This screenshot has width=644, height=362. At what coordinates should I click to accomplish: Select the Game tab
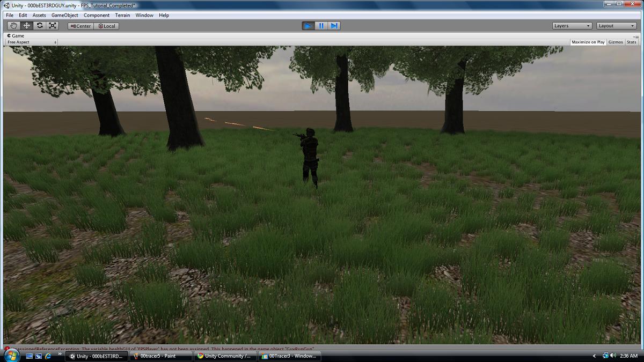point(16,35)
